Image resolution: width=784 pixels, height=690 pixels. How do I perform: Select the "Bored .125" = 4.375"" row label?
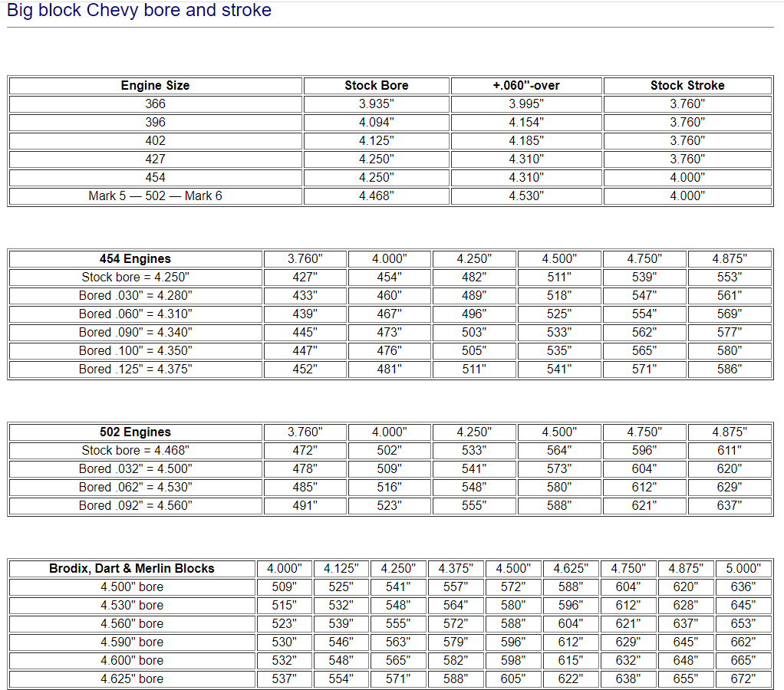[135, 370]
